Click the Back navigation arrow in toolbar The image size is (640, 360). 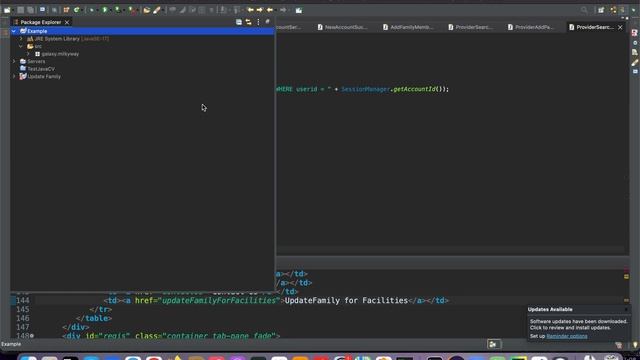coord(270,10)
